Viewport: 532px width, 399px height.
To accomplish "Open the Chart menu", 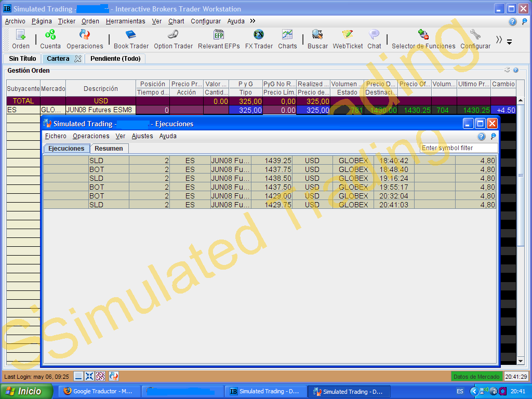I will 176,21.
